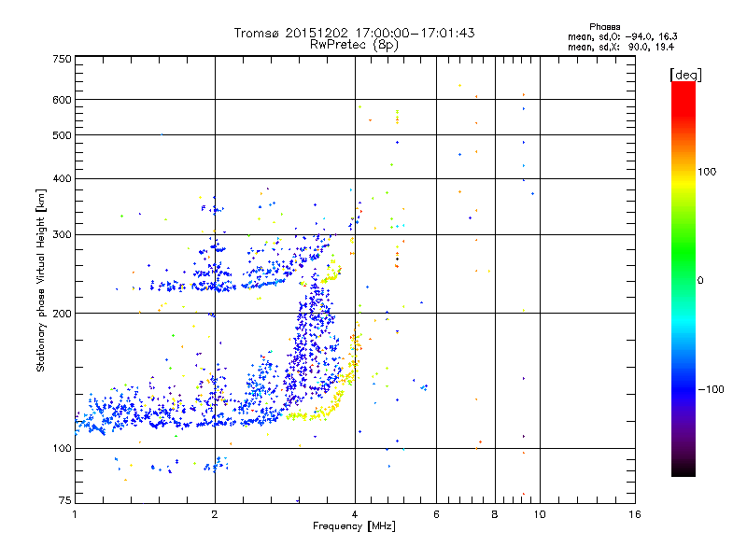The width and height of the screenshot is (747, 560).
Task: Select the colorbar's yellow region near 100
Action: 683,173
